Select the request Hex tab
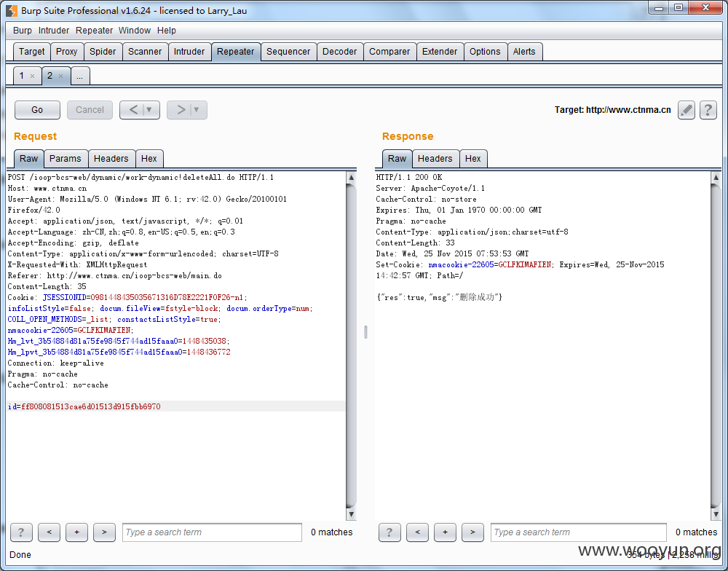The image size is (728, 571). pos(149,159)
